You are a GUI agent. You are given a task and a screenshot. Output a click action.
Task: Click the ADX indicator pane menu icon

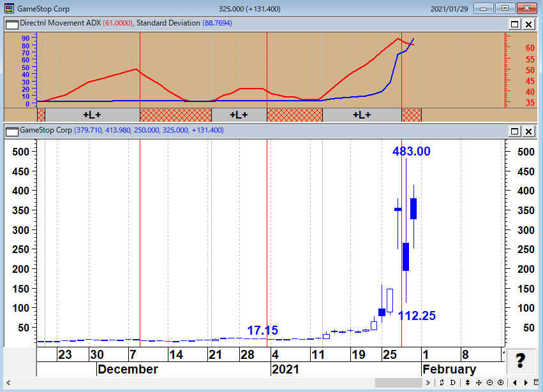(x=12, y=25)
